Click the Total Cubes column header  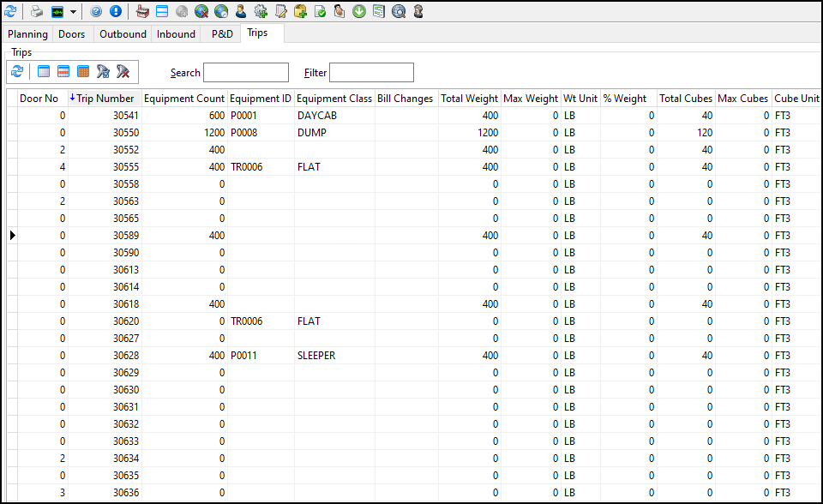(686, 99)
